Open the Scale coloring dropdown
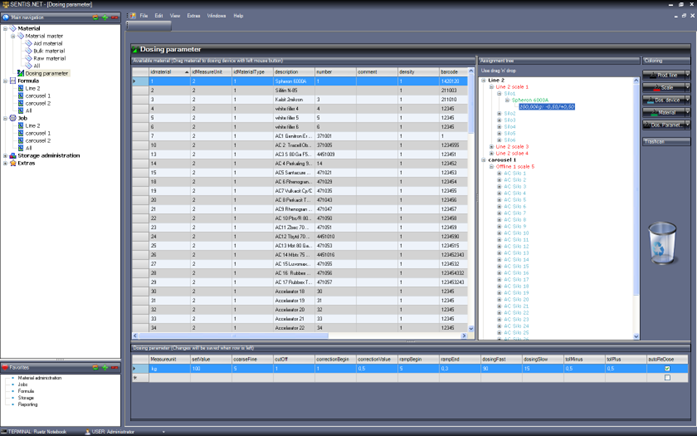 click(x=666, y=88)
